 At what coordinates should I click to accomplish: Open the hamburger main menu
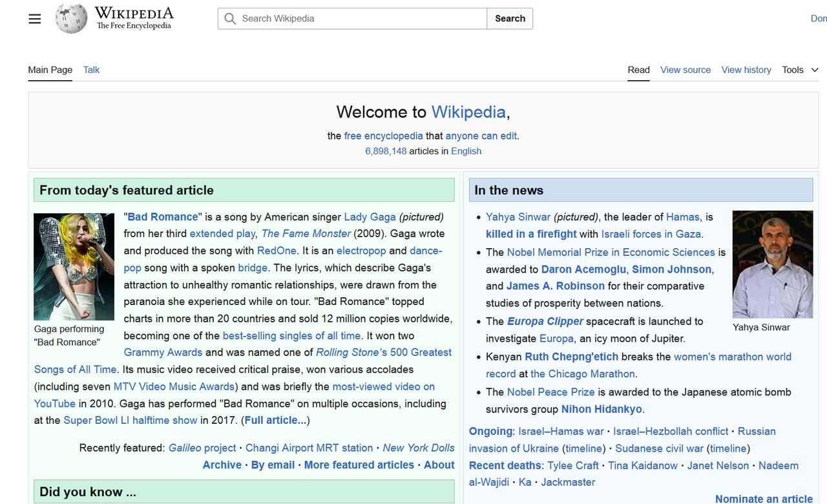point(35,19)
